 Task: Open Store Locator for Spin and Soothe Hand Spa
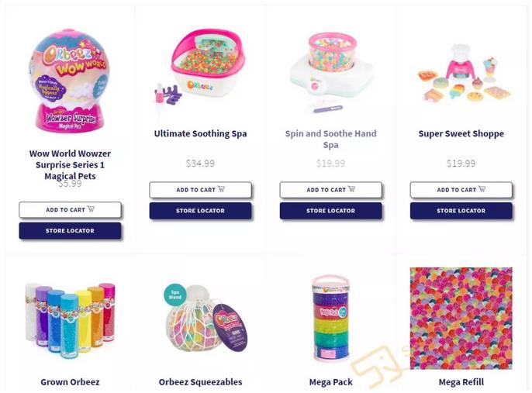330,211
